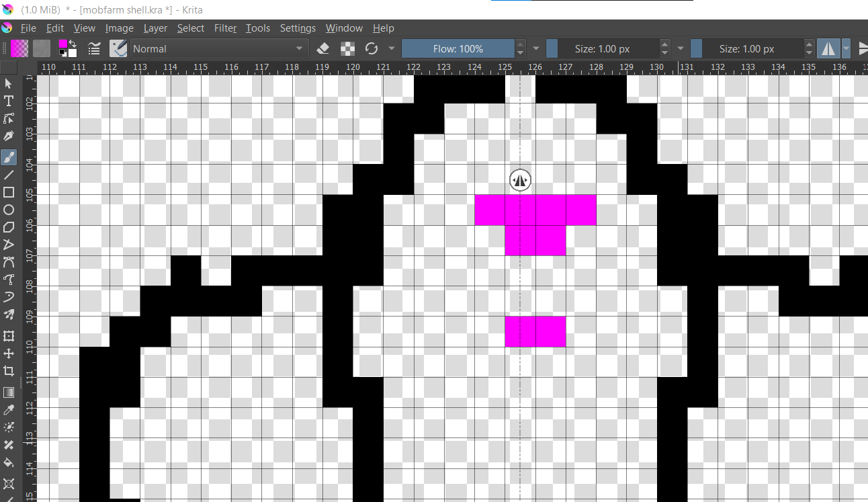This screenshot has width=868, height=502.
Task: Click the Flow 100% slider
Action: [x=458, y=48]
